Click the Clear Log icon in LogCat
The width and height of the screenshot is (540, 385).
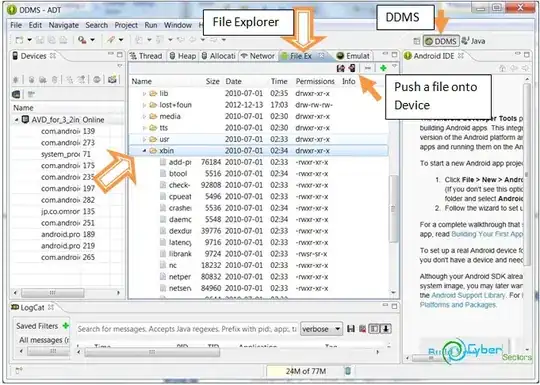coord(362,329)
